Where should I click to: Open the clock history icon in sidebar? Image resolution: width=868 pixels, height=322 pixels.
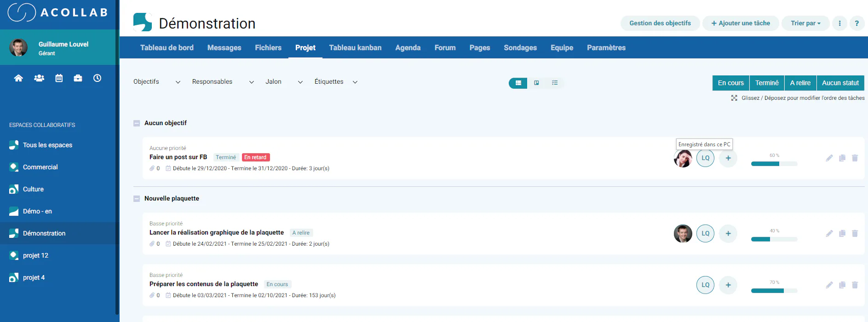coord(97,78)
